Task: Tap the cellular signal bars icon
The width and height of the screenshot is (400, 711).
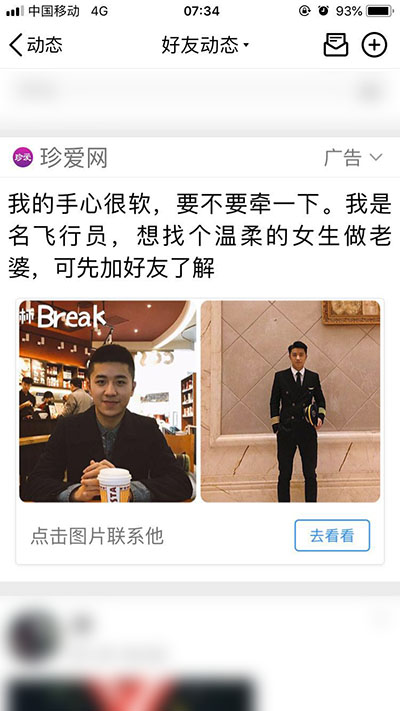Action: 15,11
